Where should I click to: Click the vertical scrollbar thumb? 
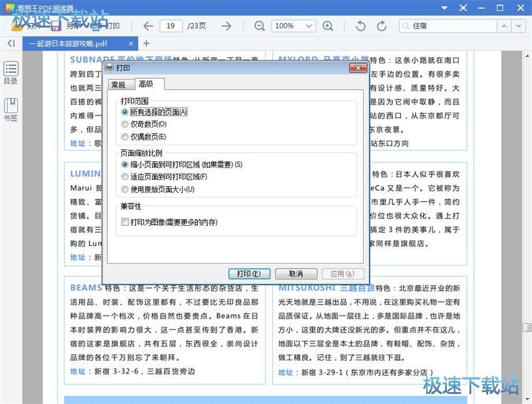527,328
